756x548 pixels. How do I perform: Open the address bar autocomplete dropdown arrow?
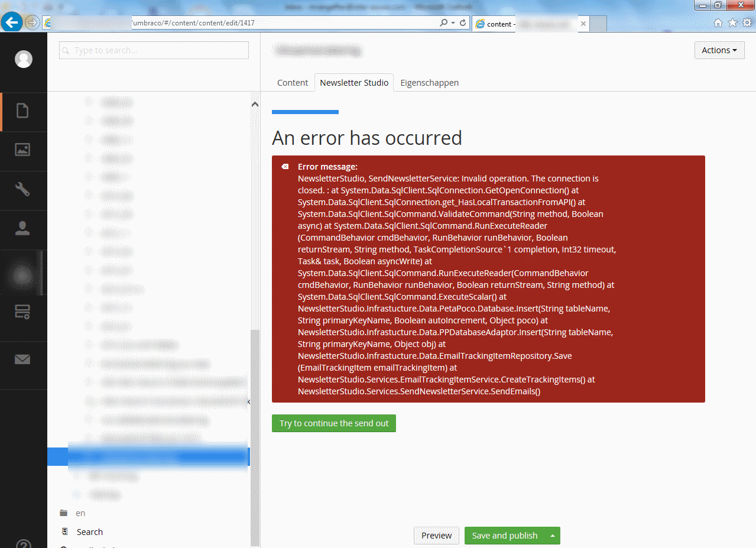click(x=453, y=23)
